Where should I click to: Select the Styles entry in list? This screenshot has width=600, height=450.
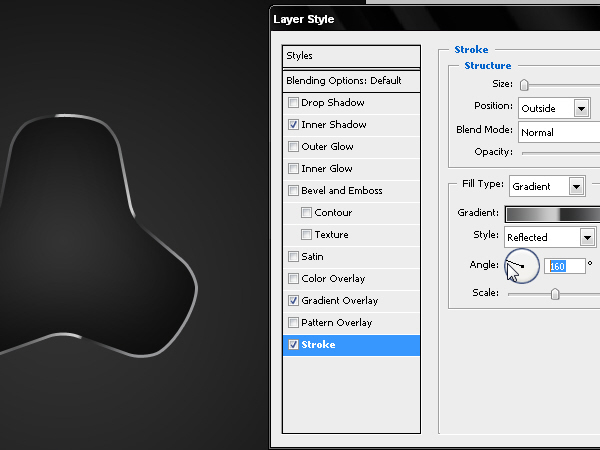351,56
